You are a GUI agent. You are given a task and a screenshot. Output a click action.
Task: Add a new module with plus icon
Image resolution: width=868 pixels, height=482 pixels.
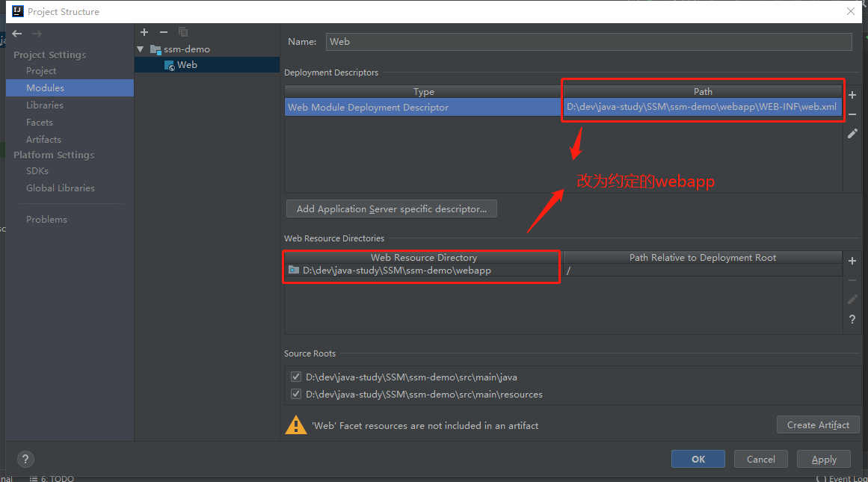[x=144, y=32]
